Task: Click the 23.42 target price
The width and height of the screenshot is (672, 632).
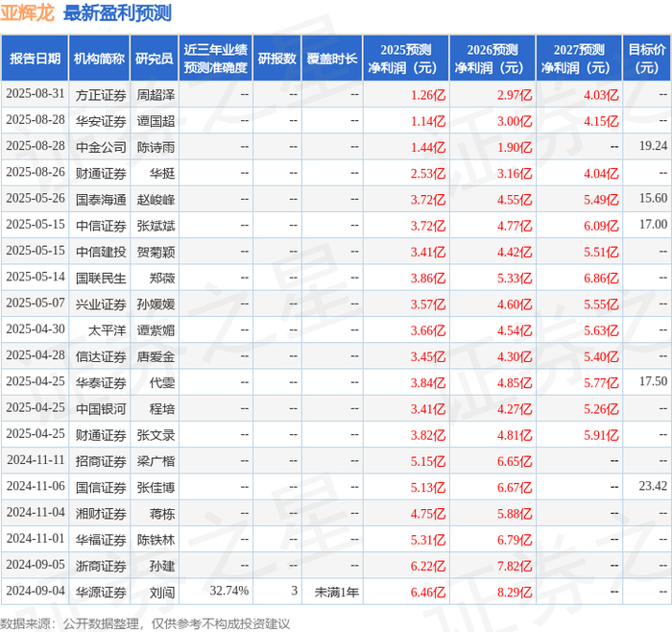Action: pyautogui.click(x=653, y=486)
